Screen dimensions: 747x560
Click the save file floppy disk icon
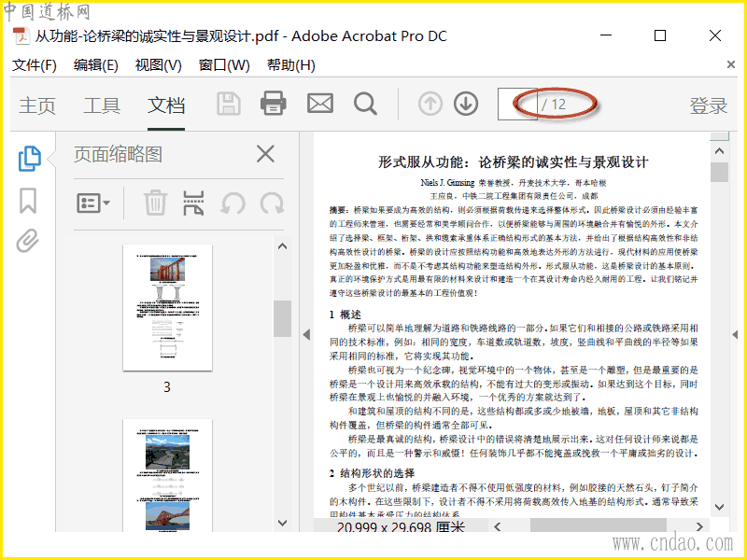coord(229,104)
